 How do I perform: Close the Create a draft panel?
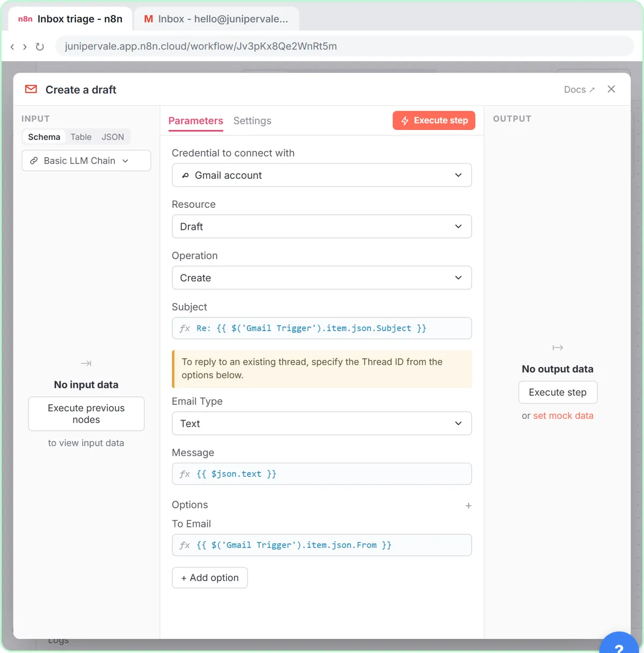click(611, 89)
